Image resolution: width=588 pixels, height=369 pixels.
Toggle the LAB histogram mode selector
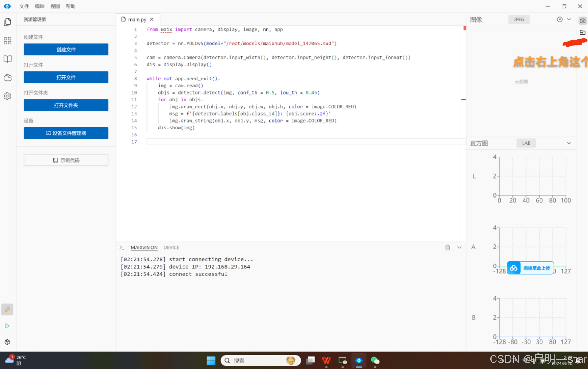526,143
